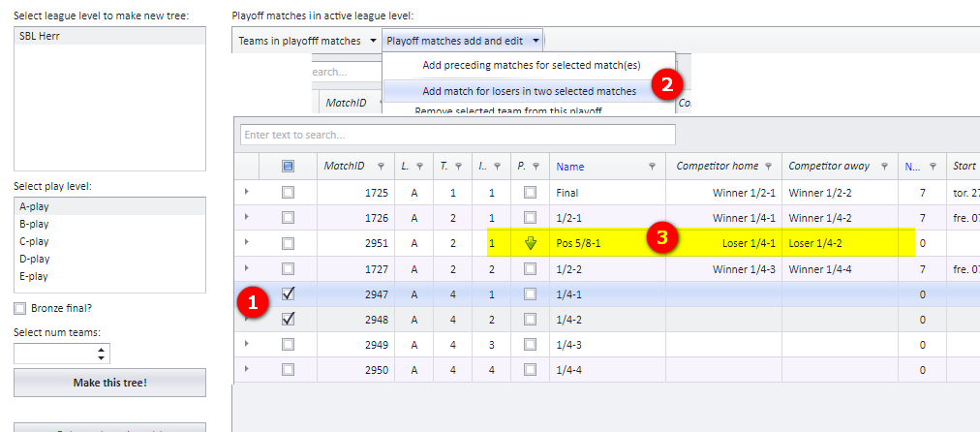The image size is (980, 432).
Task: Open filter icon on Name column
Action: click(653, 167)
